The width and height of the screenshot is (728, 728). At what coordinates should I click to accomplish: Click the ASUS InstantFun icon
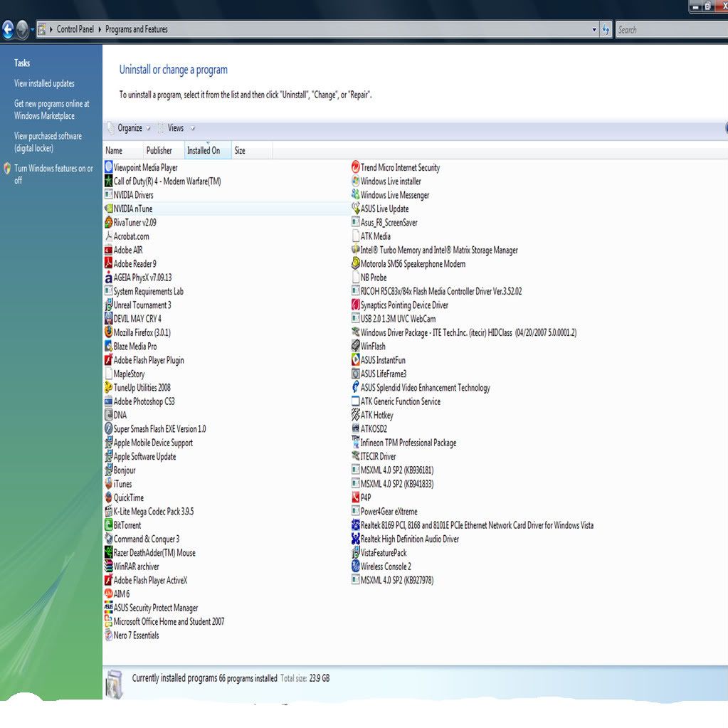click(x=356, y=360)
